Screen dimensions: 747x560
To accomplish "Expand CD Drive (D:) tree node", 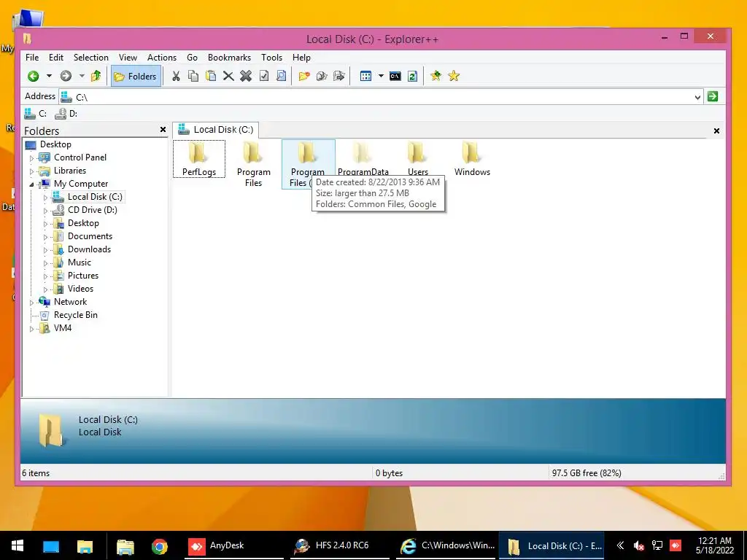I will pyautogui.click(x=46, y=211).
